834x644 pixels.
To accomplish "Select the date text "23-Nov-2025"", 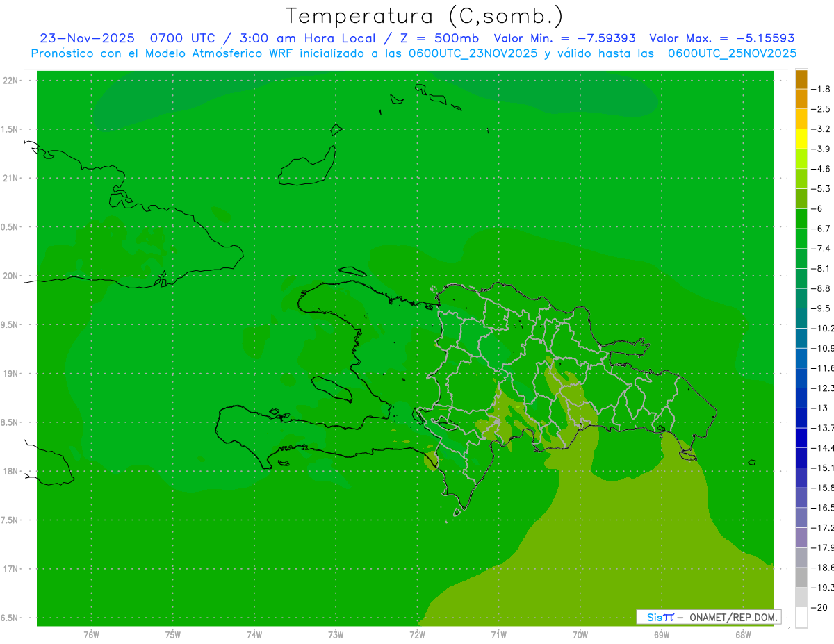I will [x=87, y=39].
